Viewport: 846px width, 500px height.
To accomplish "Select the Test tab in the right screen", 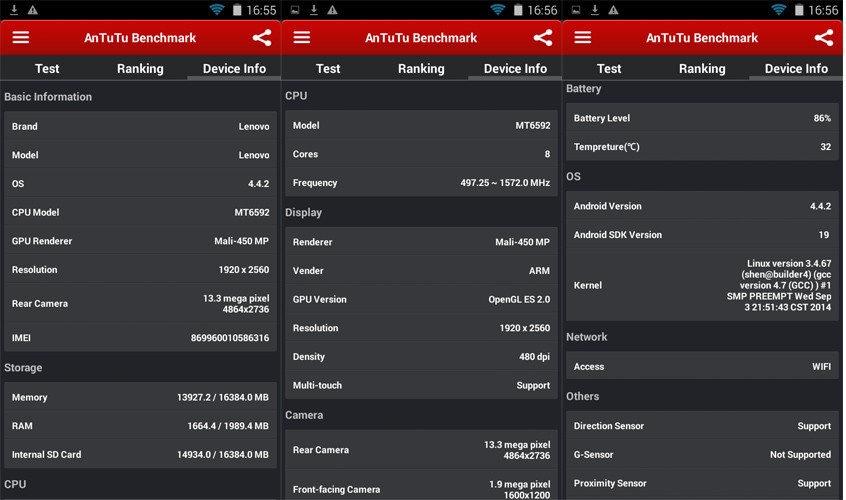I will coord(609,69).
